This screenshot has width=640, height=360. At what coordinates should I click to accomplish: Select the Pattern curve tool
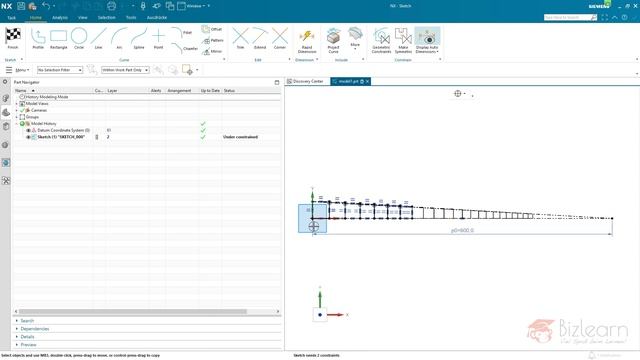(213, 40)
